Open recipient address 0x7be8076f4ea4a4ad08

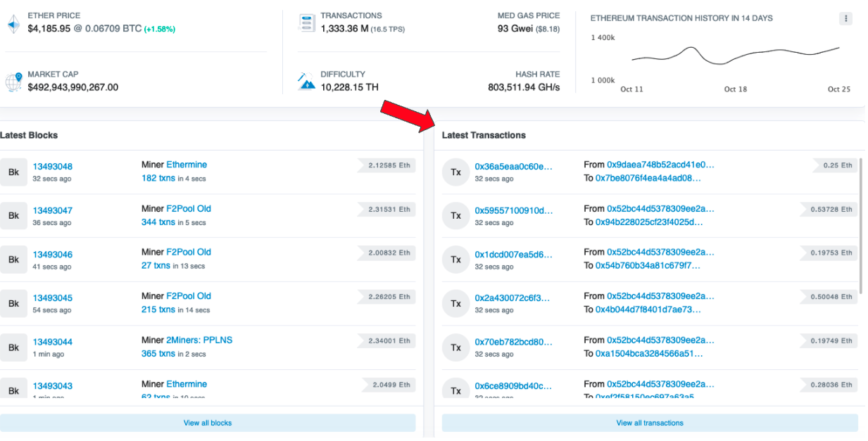(648, 178)
